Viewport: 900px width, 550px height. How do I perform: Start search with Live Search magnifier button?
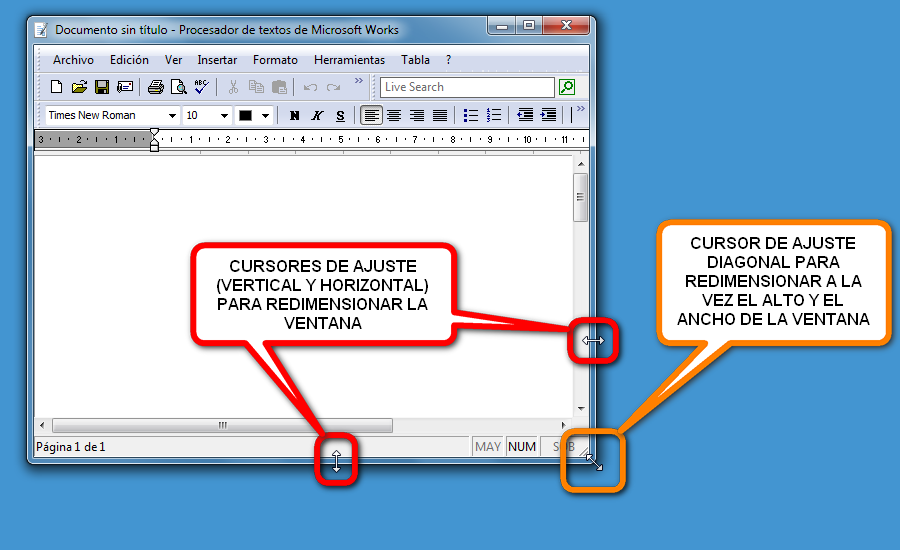coord(567,87)
